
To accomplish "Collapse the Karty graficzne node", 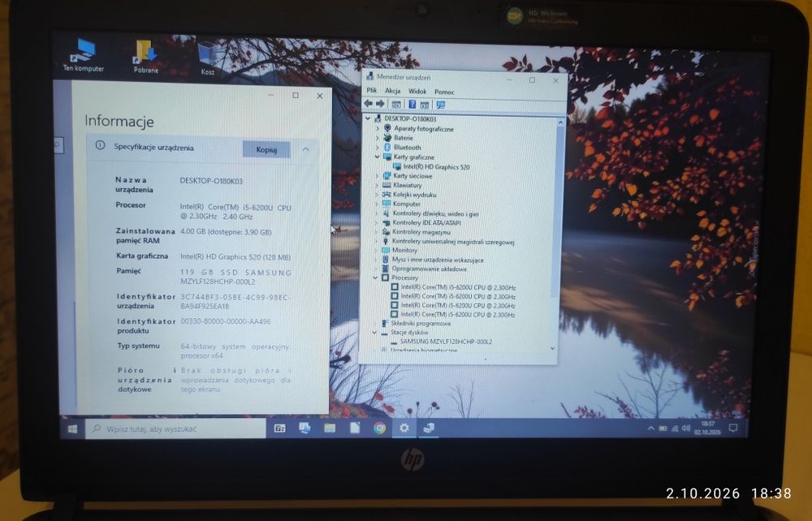I will [378, 157].
